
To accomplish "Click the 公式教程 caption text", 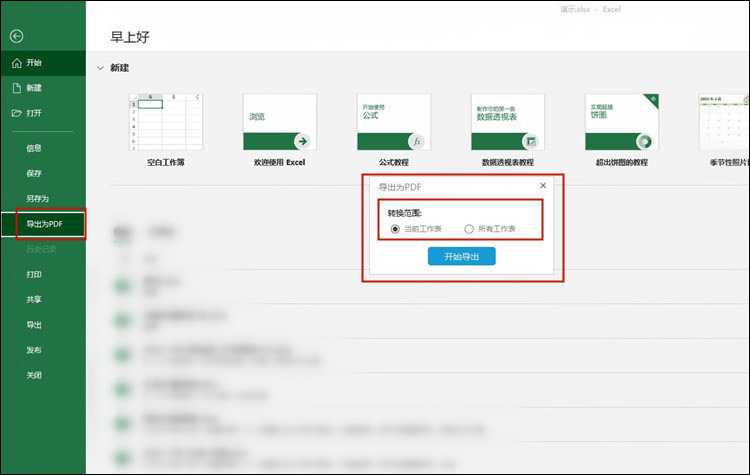I will pyautogui.click(x=394, y=163).
